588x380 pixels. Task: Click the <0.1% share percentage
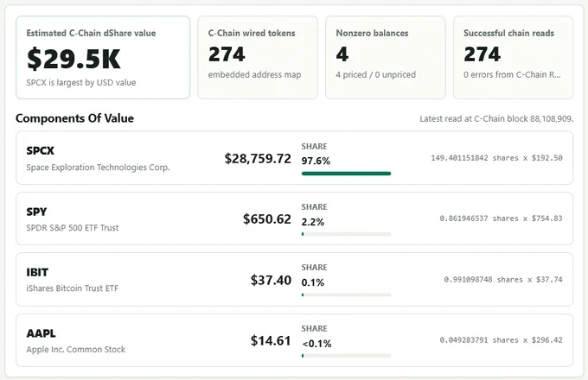tap(316, 344)
